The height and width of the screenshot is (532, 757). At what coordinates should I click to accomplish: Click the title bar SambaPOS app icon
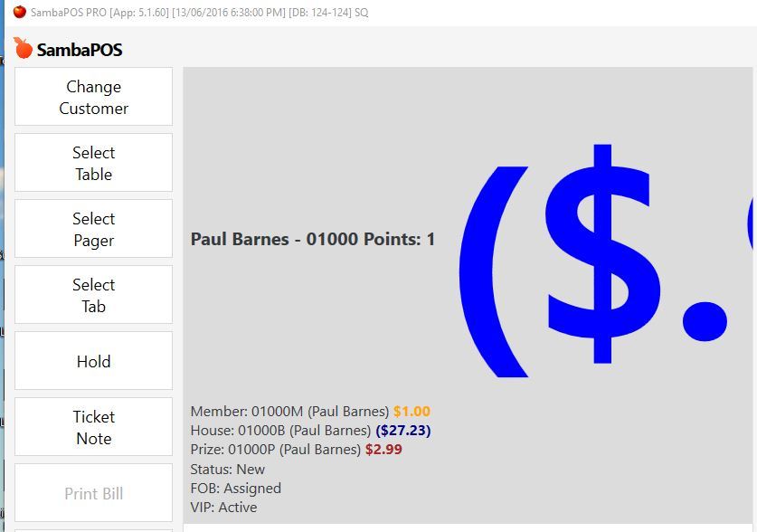coord(20,12)
